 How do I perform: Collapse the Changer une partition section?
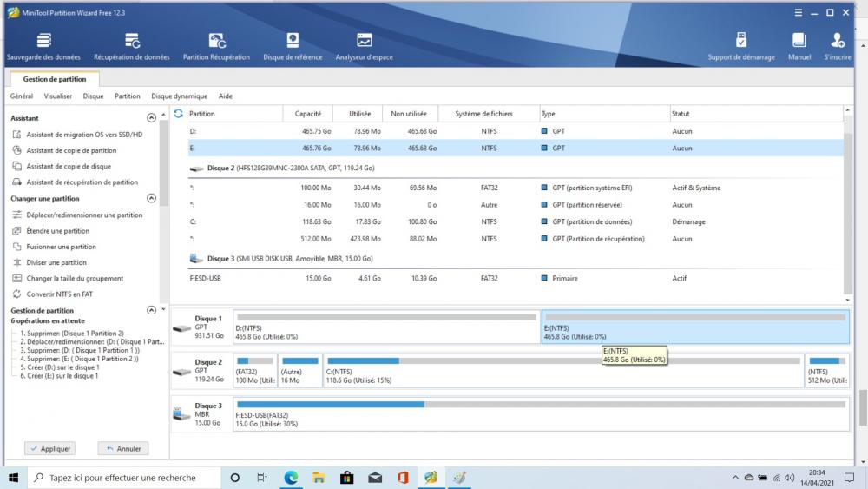pyautogui.click(x=152, y=198)
